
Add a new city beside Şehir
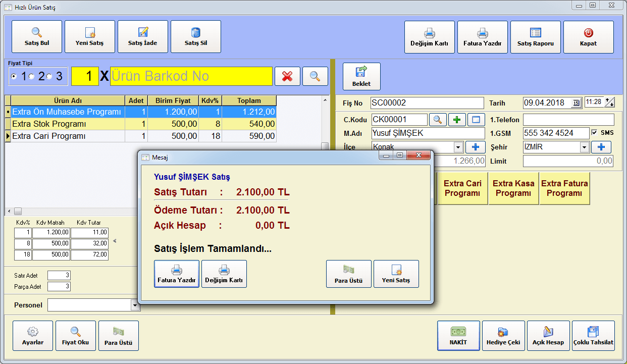[x=601, y=147]
